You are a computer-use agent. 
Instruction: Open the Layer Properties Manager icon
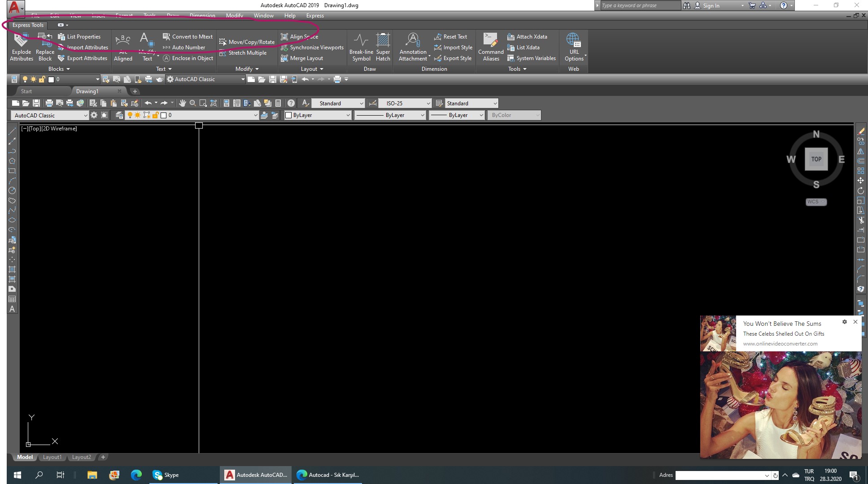(x=119, y=115)
